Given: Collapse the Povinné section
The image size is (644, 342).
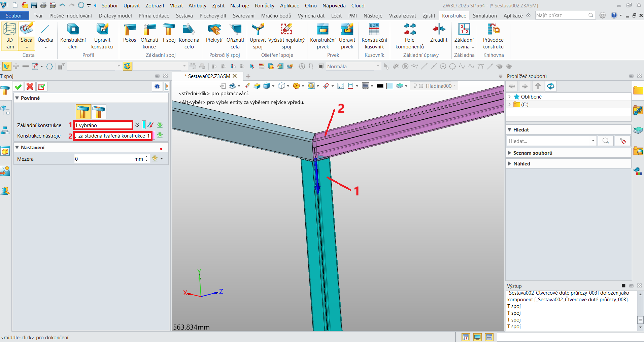Looking at the screenshot, I should pos(17,98).
